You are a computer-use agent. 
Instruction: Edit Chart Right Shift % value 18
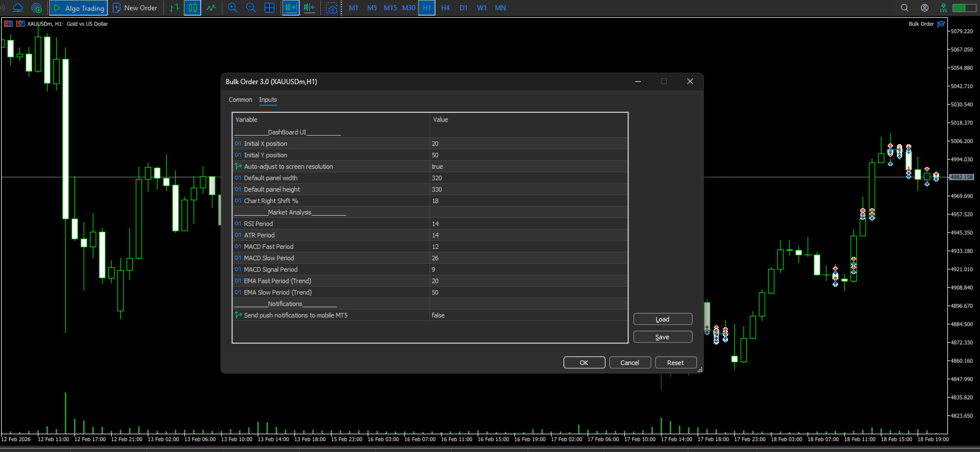(x=529, y=201)
